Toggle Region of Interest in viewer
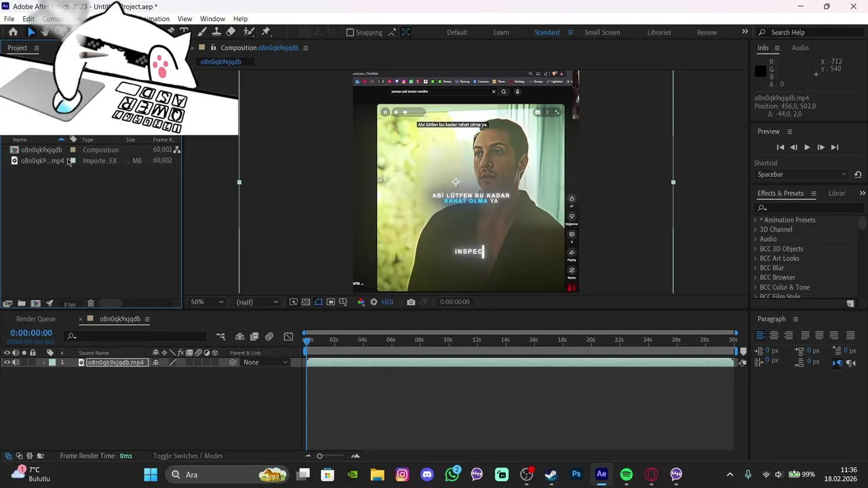Viewport: 868px width, 488px height. click(x=330, y=302)
